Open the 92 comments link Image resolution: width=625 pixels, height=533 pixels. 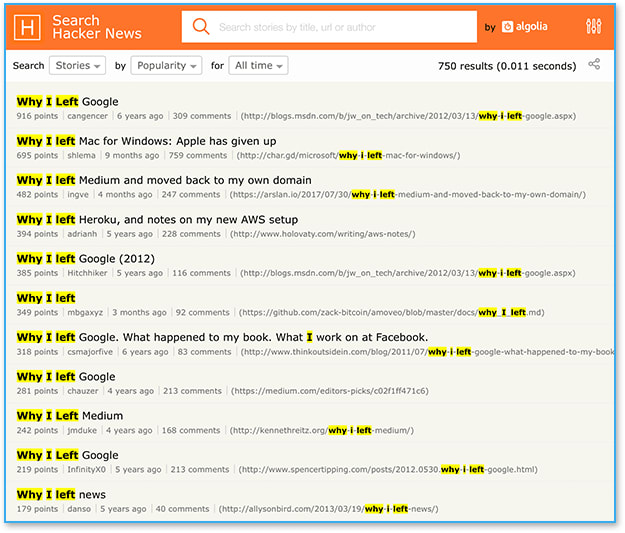pyautogui.click(x=202, y=313)
